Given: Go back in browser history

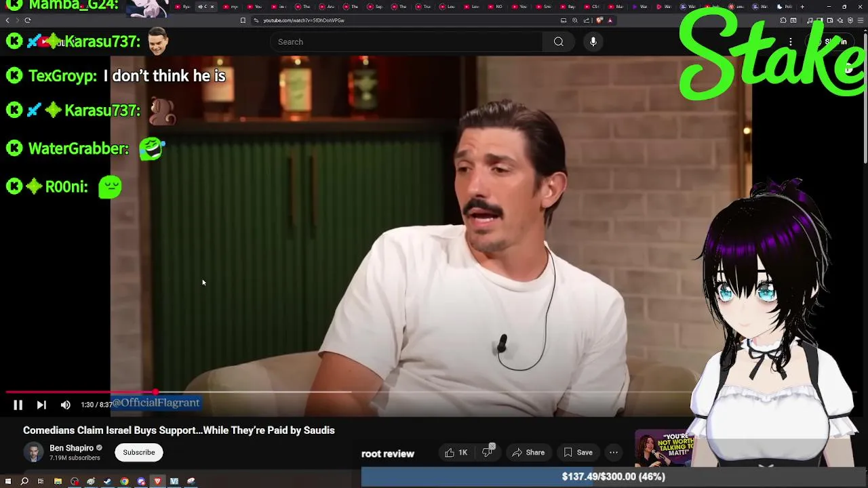Looking at the screenshot, I should tap(7, 20).
